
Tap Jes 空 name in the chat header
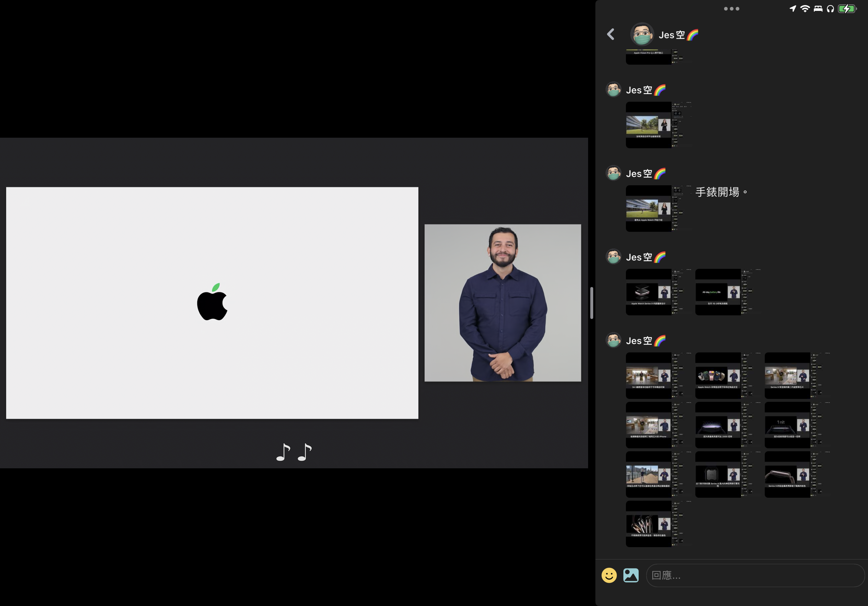(679, 35)
